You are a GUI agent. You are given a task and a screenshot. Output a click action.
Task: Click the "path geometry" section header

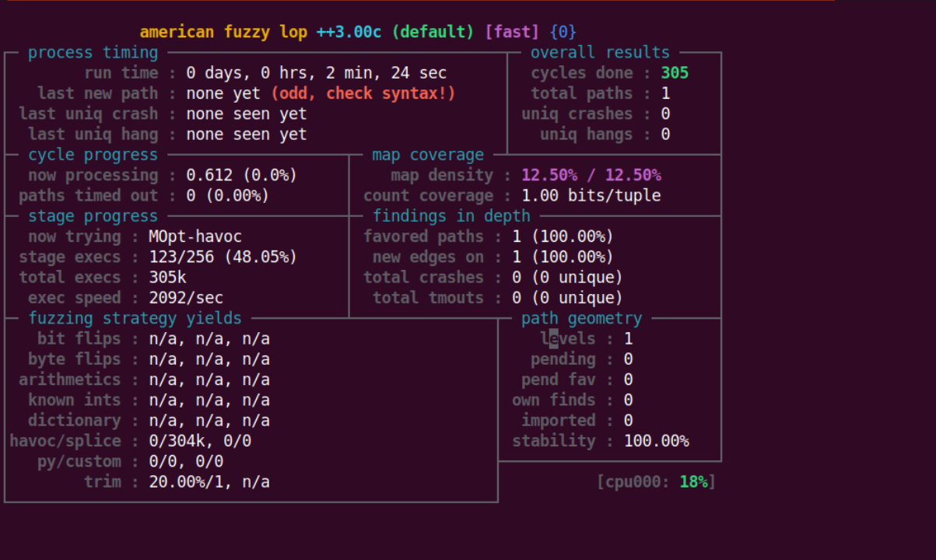[581, 318]
